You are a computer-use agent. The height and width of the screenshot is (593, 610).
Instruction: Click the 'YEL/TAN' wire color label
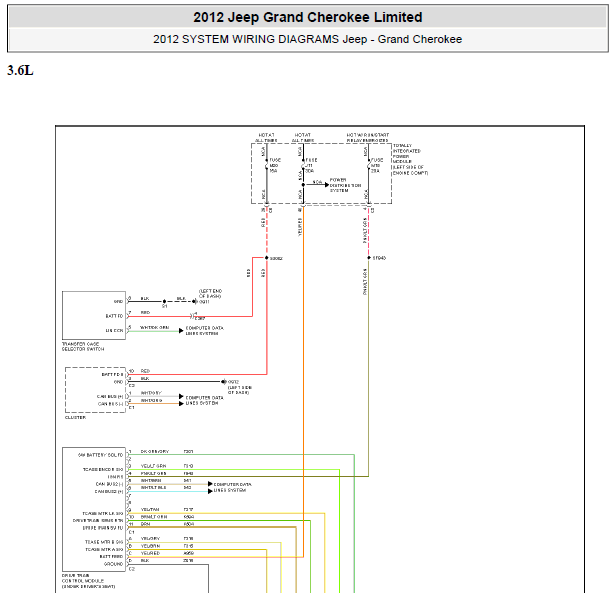150,509
